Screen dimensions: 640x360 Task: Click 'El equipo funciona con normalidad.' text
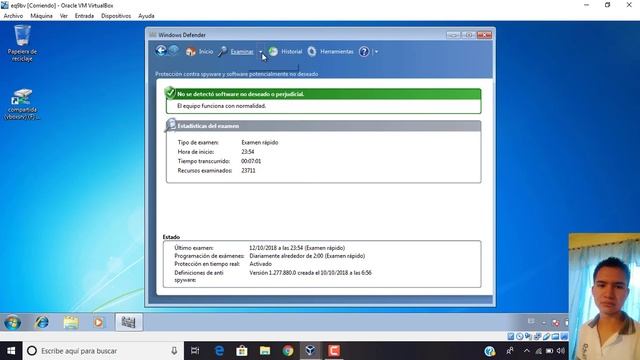pos(221,106)
